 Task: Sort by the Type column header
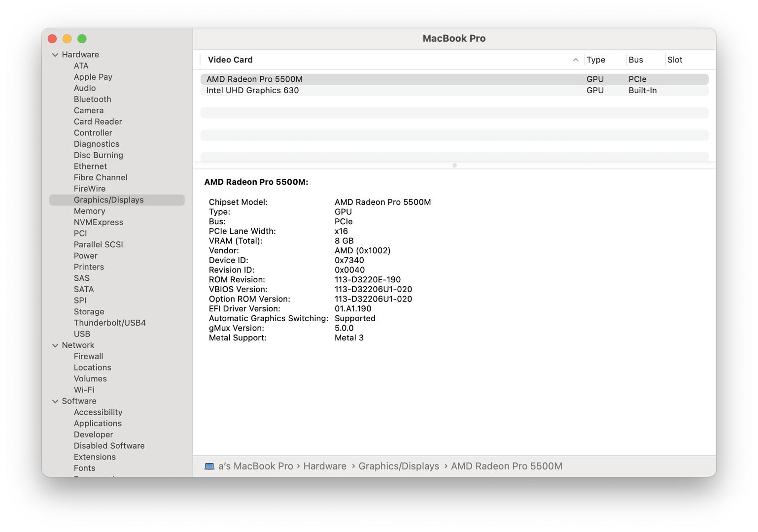click(x=595, y=60)
